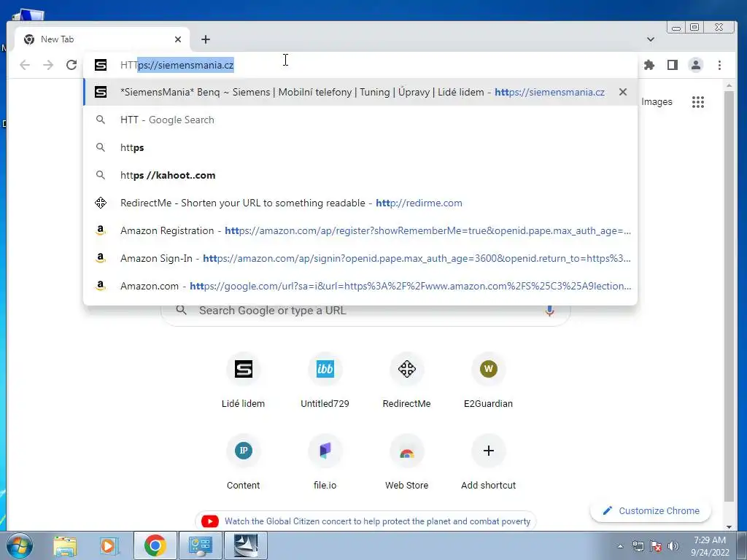Click the browser Forward arrow

(48, 65)
